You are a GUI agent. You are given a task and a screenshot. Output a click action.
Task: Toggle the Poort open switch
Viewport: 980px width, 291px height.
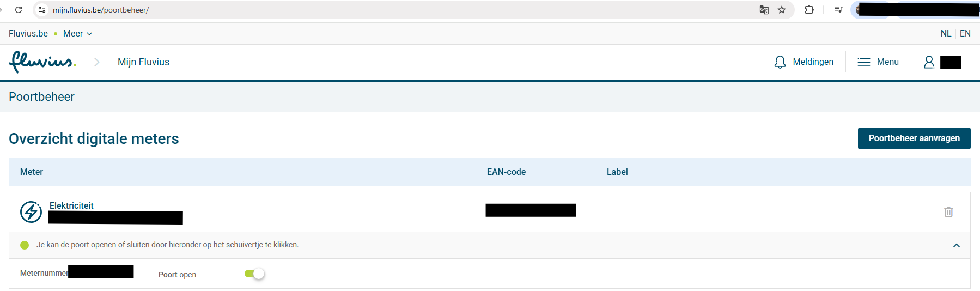tap(254, 274)
